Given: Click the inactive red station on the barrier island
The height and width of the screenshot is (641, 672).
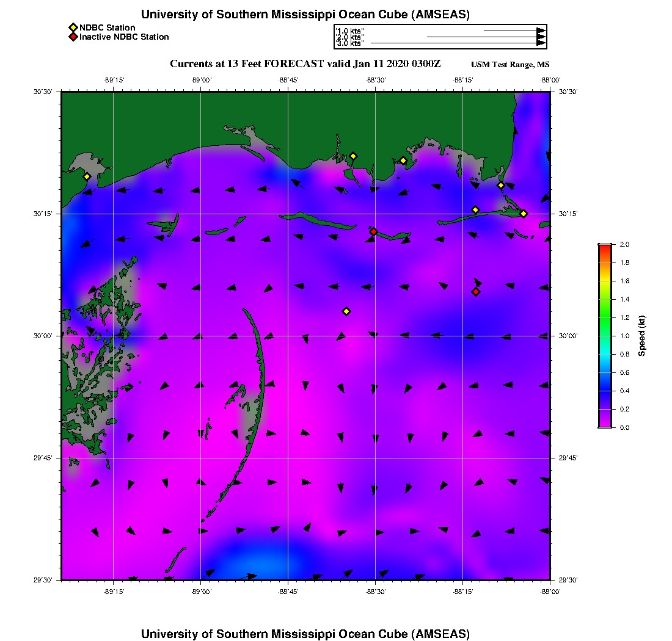Looking at the screenshot, I should point(373,231).
